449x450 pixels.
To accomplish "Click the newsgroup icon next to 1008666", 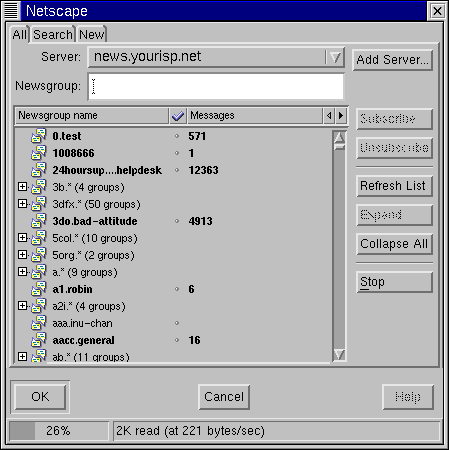I will click(x=39, y=153).
